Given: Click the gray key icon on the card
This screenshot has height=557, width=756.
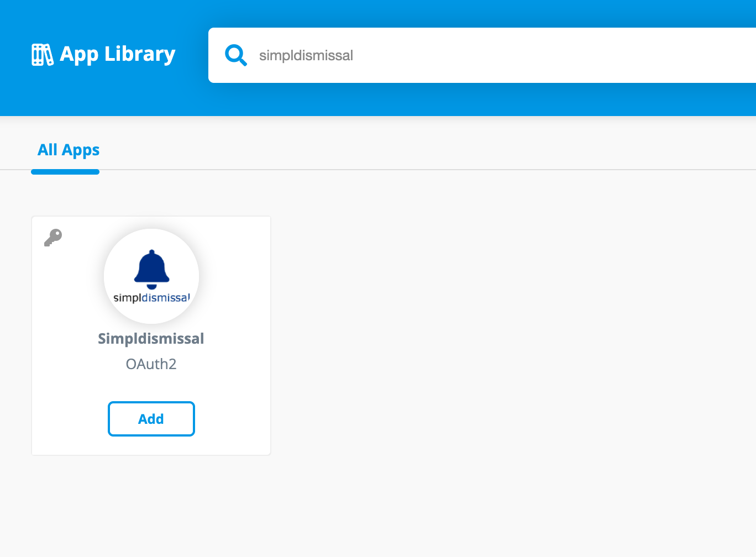Looking at the screenshot, I should 53,238.
